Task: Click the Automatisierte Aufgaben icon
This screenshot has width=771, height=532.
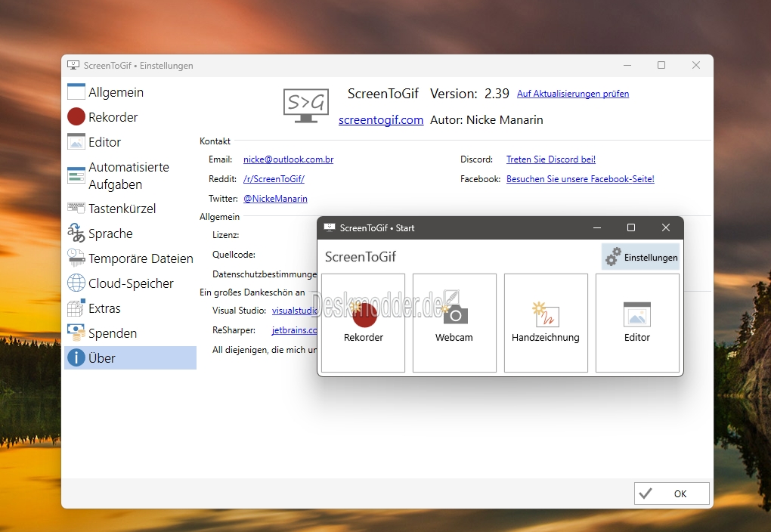Action: coord(76,175)
